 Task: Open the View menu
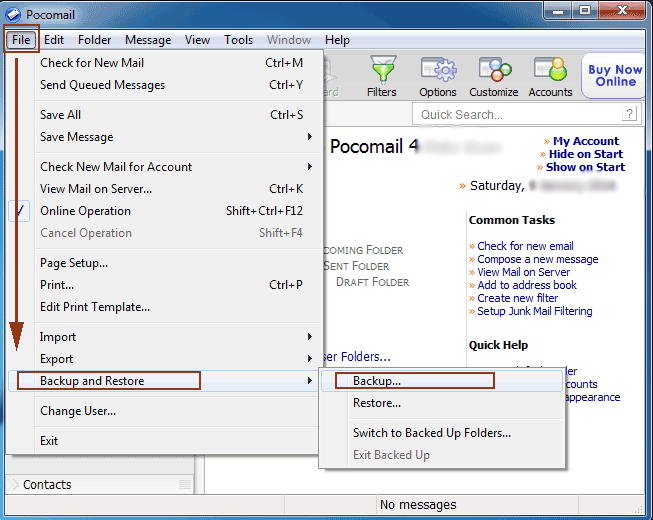[x=197, y=40]
